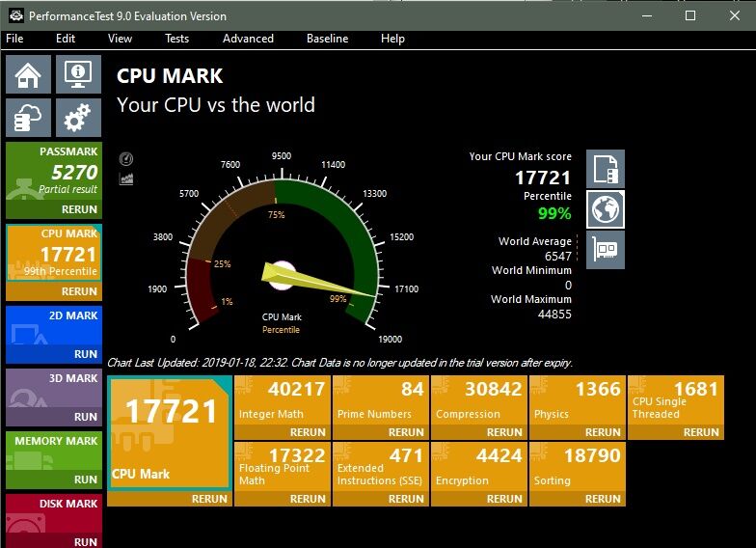The height and width of the screenshot is (548, 756).
Task: Select the Integer Math 40217 result tile
Action: [x=283, y=401]
